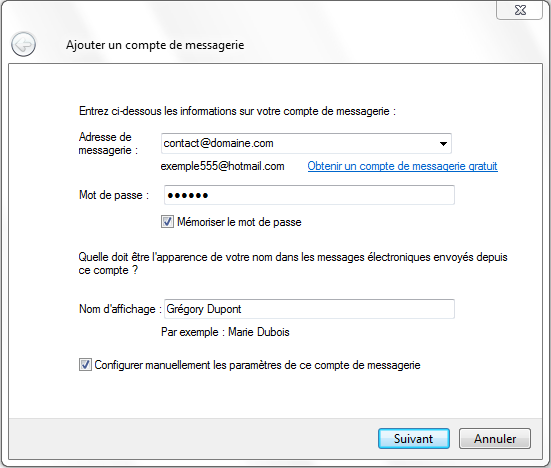Click 'Configurer manuellement les paramètres' label text
The image size is (551, 468).
coord(258,365)
